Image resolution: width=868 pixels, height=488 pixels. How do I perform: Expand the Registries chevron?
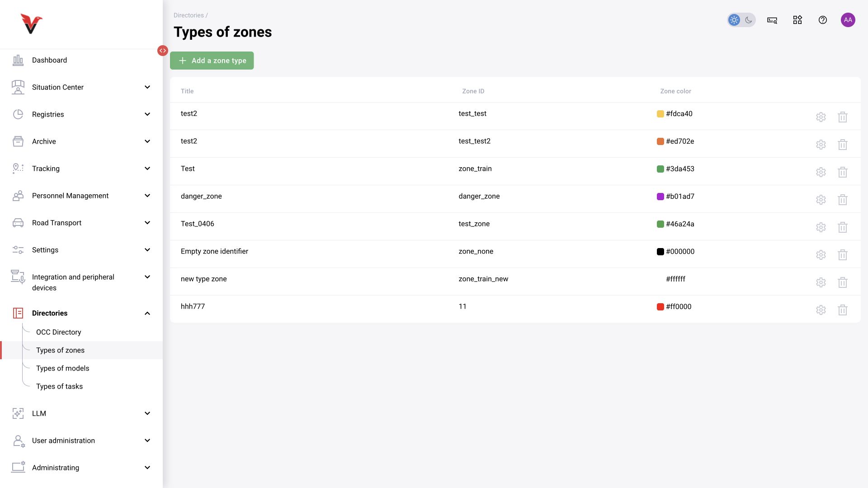tap(147, 114)
